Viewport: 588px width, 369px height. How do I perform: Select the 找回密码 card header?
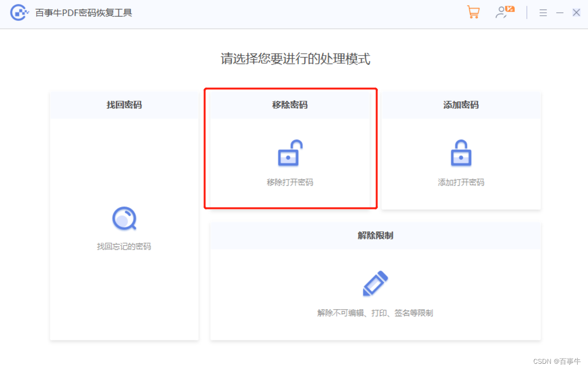click(124, 105)
